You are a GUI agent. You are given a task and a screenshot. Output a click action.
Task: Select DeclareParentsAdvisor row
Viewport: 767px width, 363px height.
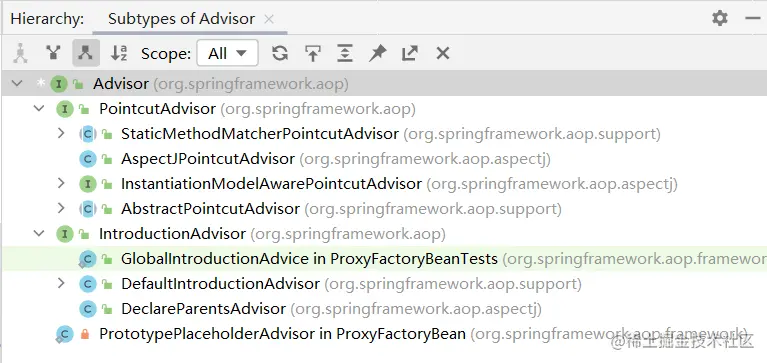pyautogui.click(x=384, y=309)
